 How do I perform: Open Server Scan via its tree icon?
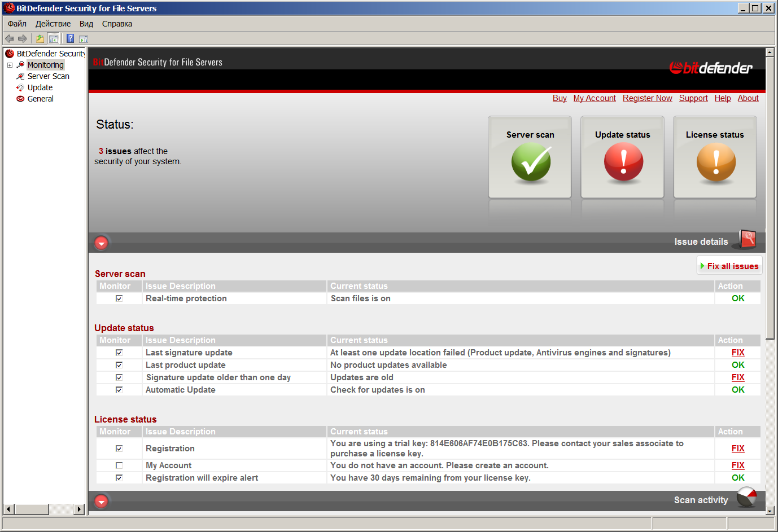point(20,76)
